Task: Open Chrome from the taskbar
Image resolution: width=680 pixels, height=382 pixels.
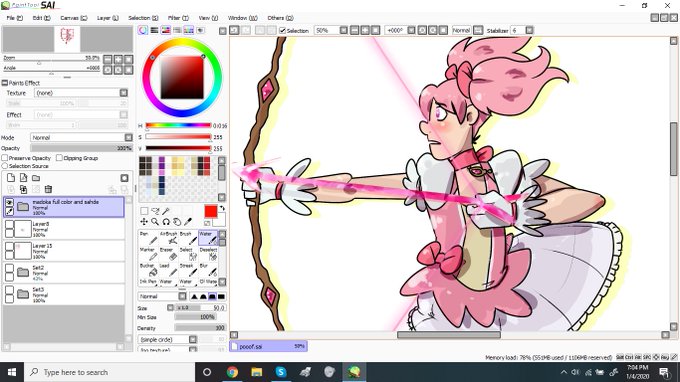Action: (x=232, y=372)
